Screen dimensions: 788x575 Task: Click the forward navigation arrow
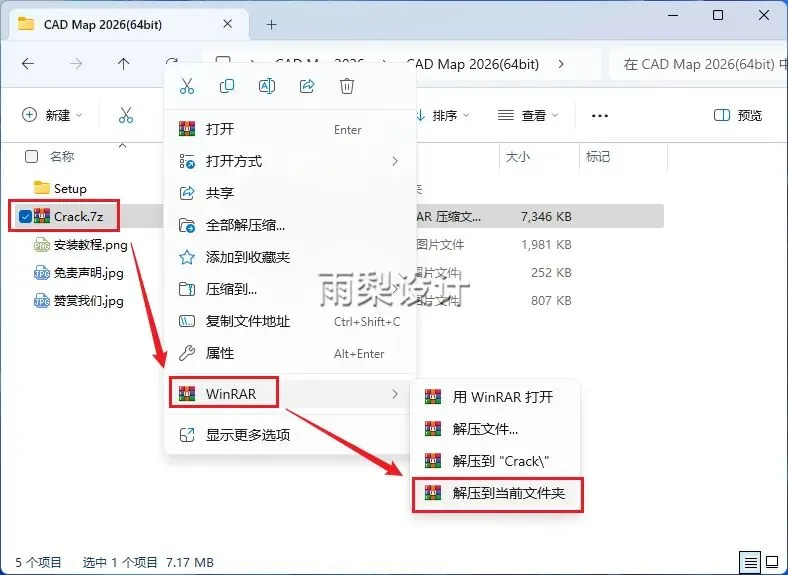click(x=76, y=64)
